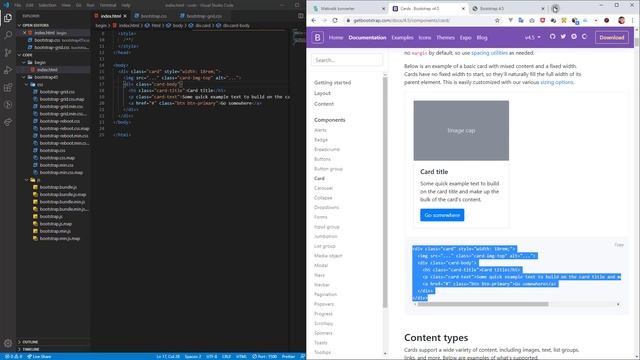The height and width of the screenshot is (360, 640).
Task: Split the VS Code editor to the right
Action: click(301, 16)
